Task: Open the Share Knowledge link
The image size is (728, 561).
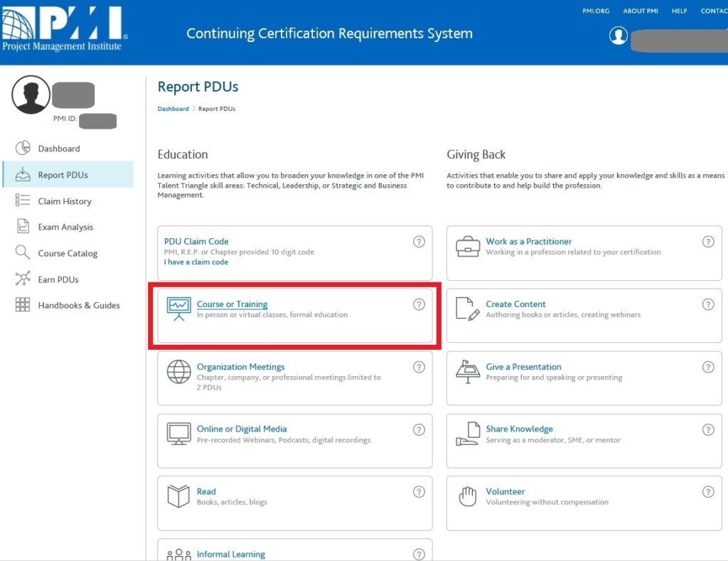Action: (x=519, y=429)
